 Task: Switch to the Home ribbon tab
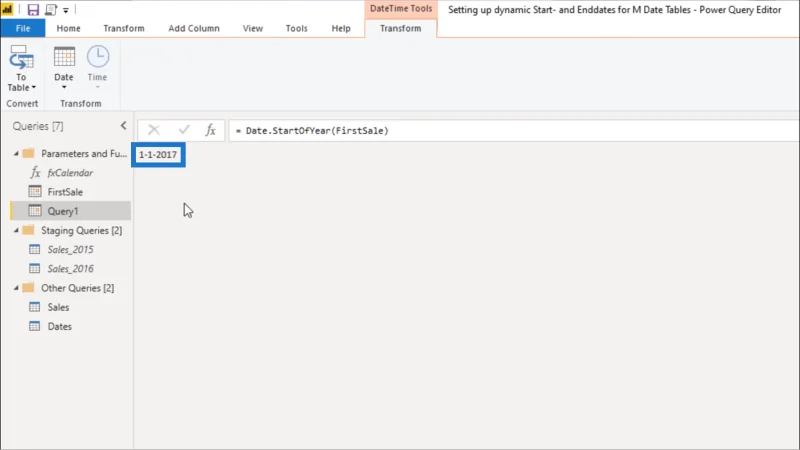[x=68, y=28]
